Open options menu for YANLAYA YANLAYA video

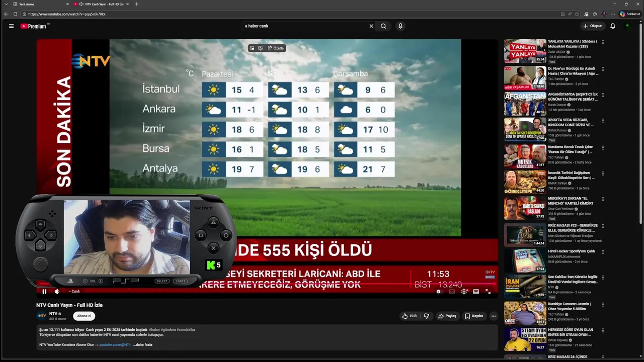603,42
